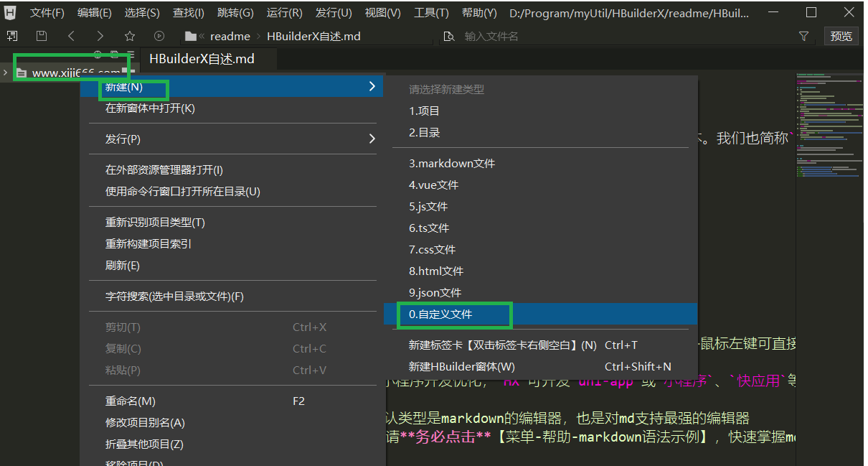This screenshot has width=868, height=466.
Task: Select 0.自定义文件 in the submenu
Action: tap(540, 314)
